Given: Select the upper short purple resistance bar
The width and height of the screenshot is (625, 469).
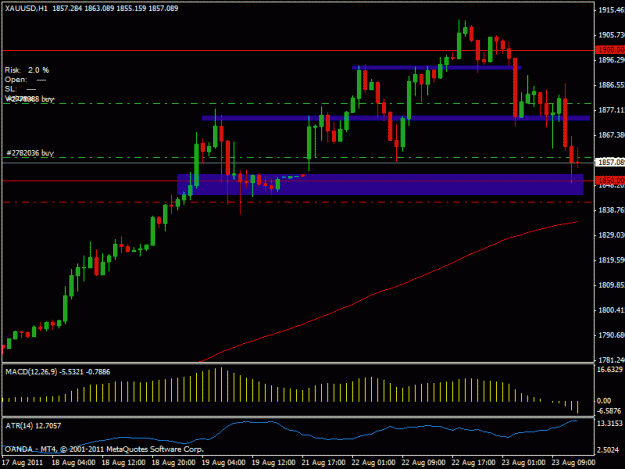Looking at the screenshot, I should [x=436, y=68].
